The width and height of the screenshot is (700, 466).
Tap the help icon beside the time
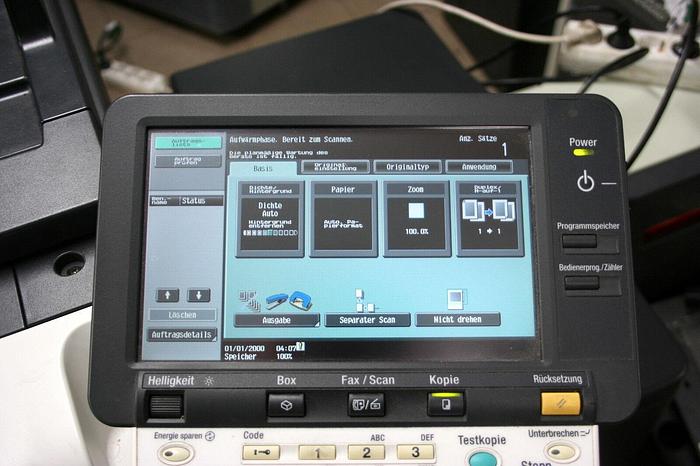(300, 346)
